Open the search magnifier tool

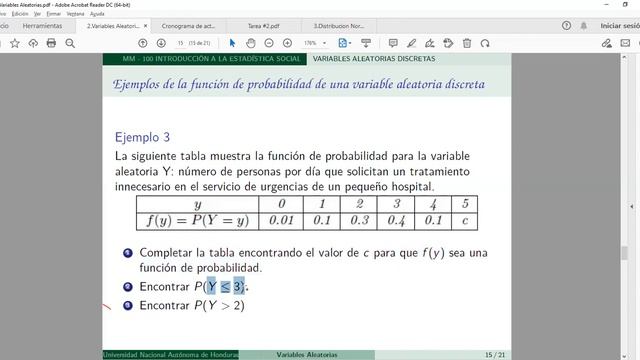(70, 43)
